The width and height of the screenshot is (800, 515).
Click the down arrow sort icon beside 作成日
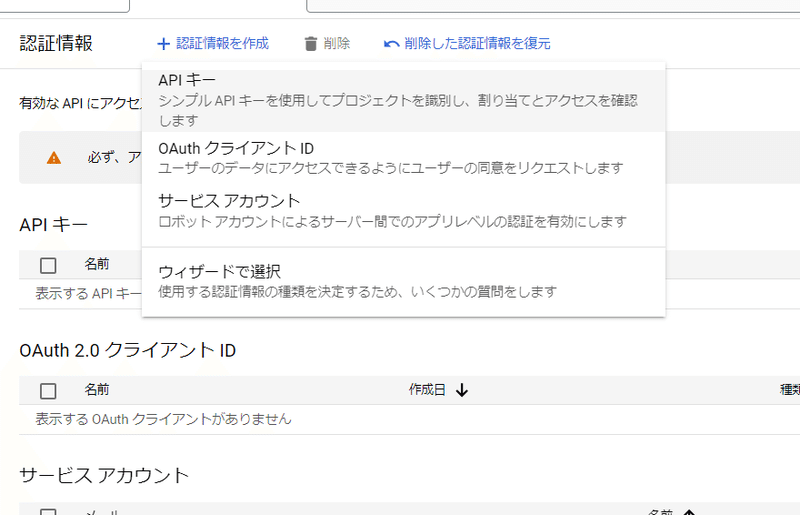pyautogui.click(x=462, y=390)
